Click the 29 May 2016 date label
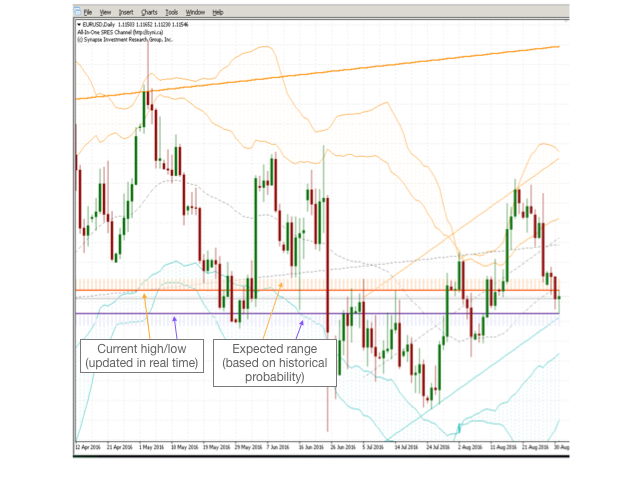The height and width of the screenshot is (480, 640). tap(249, 447)
